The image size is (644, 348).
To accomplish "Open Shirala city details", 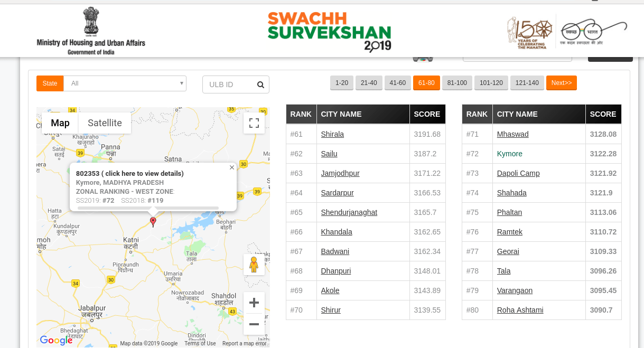I will 332,134.
